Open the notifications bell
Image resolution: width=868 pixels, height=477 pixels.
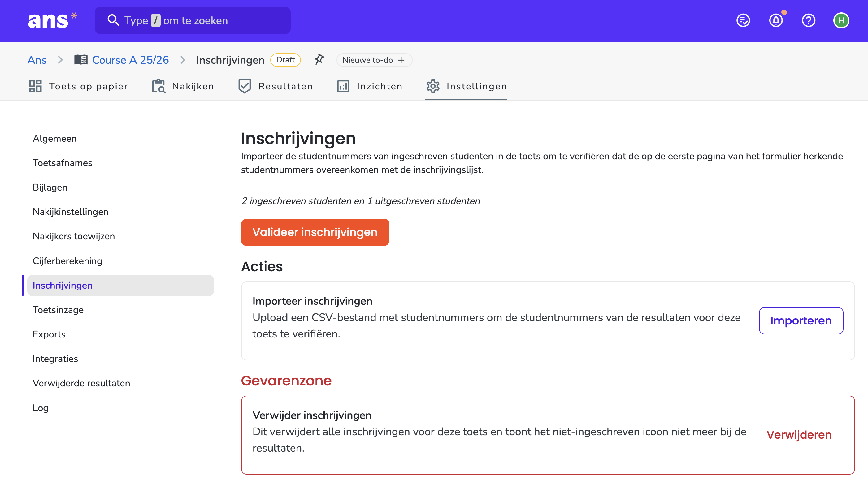point(776,20)
